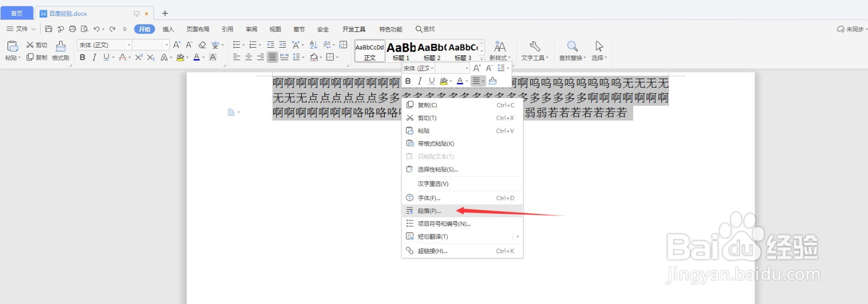Viewport: 868px width, 304px height.
Task: Choose Paragraph (段落(P)...) in context menu
Action: pyautogui.click(x=462, y=211)
